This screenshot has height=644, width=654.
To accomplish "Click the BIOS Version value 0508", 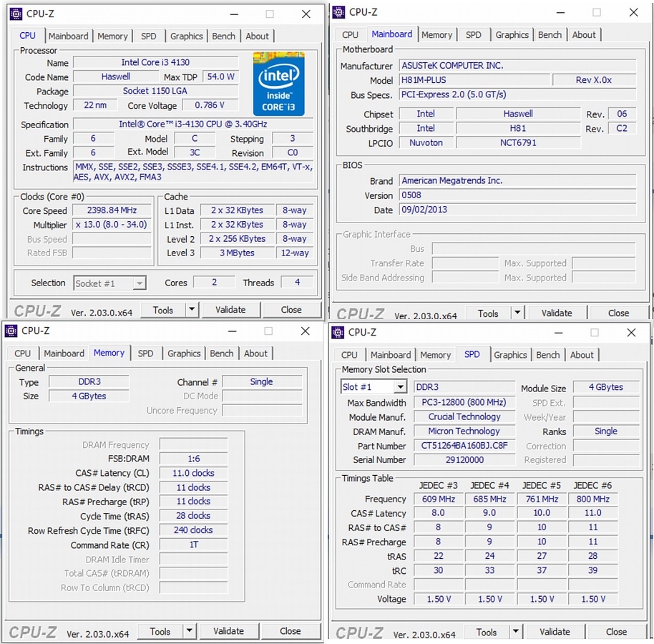I will (517, 195).
